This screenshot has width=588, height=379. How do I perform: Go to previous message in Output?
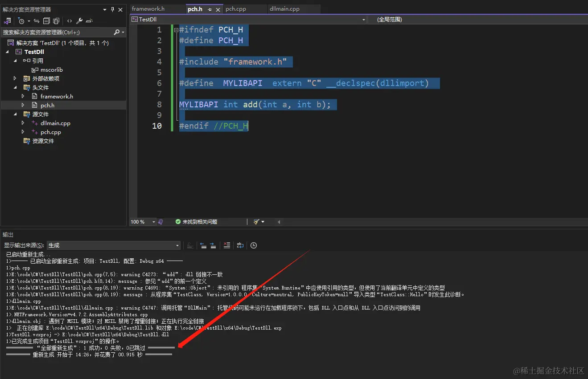(x=203, y=245)
